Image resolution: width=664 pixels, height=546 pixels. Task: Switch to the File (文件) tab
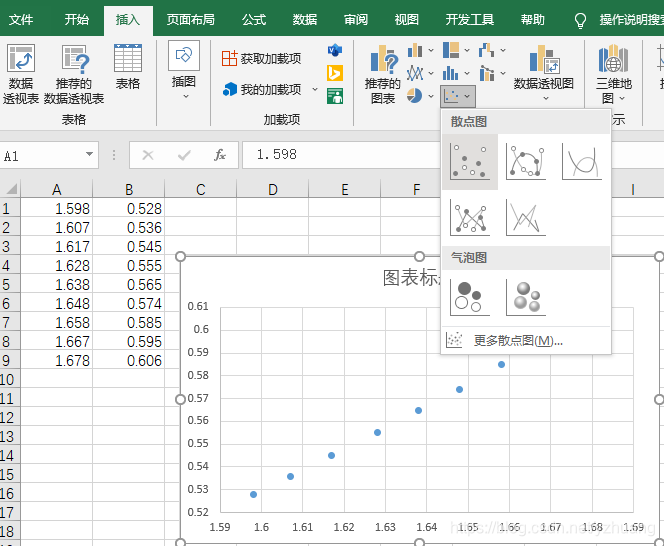coord(21,19)
